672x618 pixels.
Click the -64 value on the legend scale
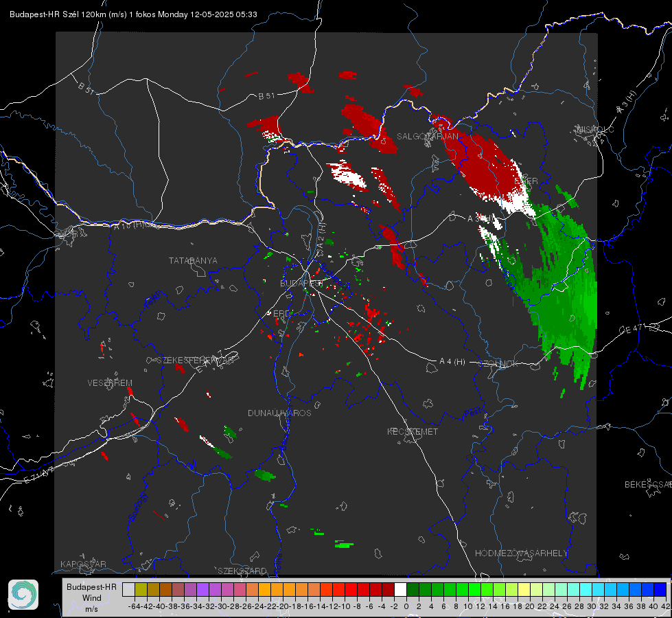pos(135,606)
